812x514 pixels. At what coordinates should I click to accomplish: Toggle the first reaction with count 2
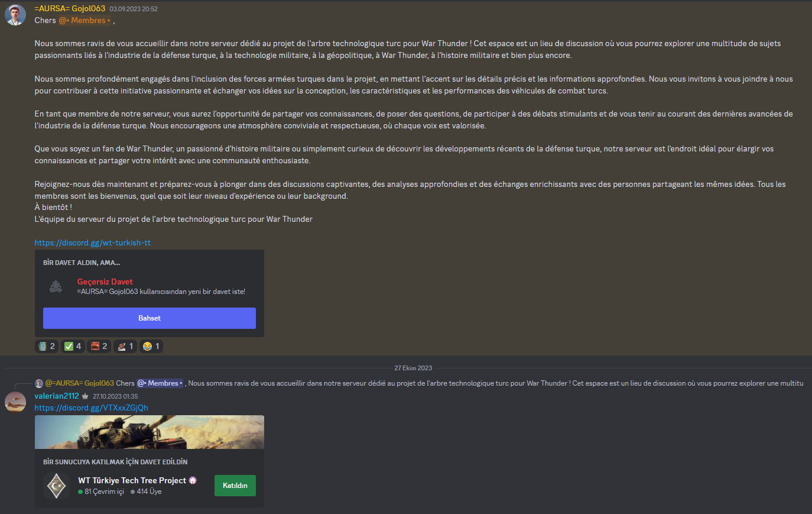[47, 346]
